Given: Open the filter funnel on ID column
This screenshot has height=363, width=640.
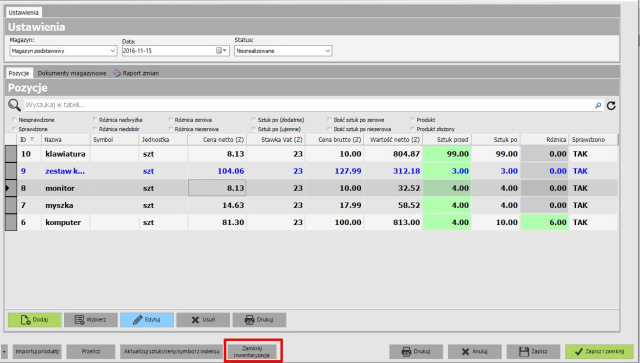Looking at the screenshot, I should click(32, 140).
